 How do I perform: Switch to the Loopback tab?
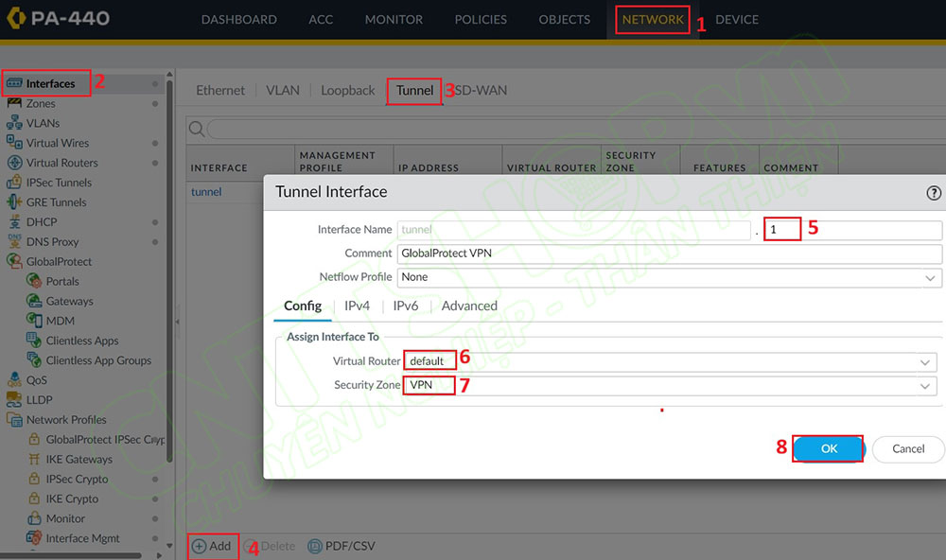tap(347, 91)
